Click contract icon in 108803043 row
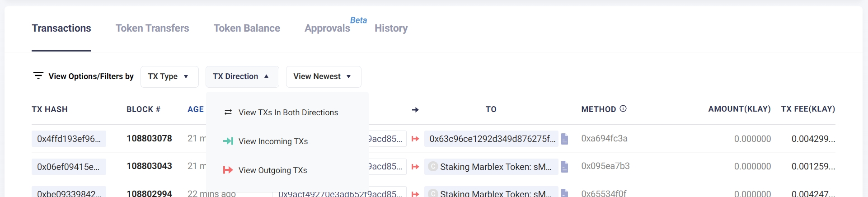Screen dimensions: 868x197 tap(564, 167)
